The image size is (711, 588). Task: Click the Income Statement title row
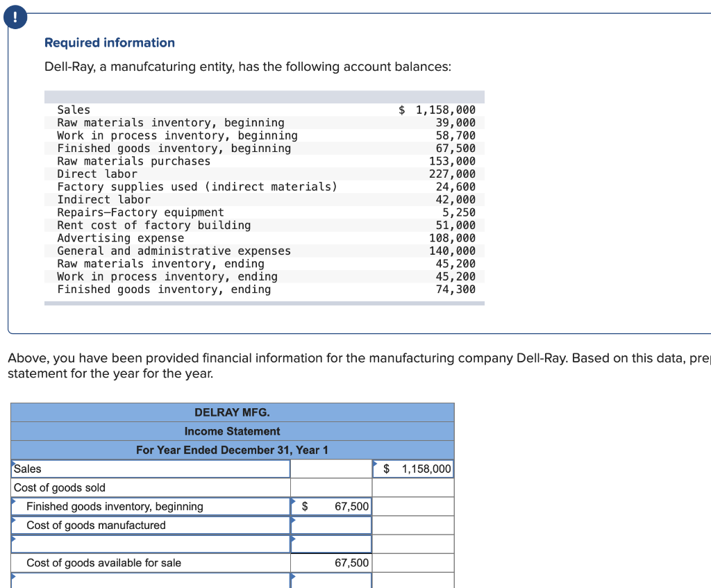click(x=233, y=431)
